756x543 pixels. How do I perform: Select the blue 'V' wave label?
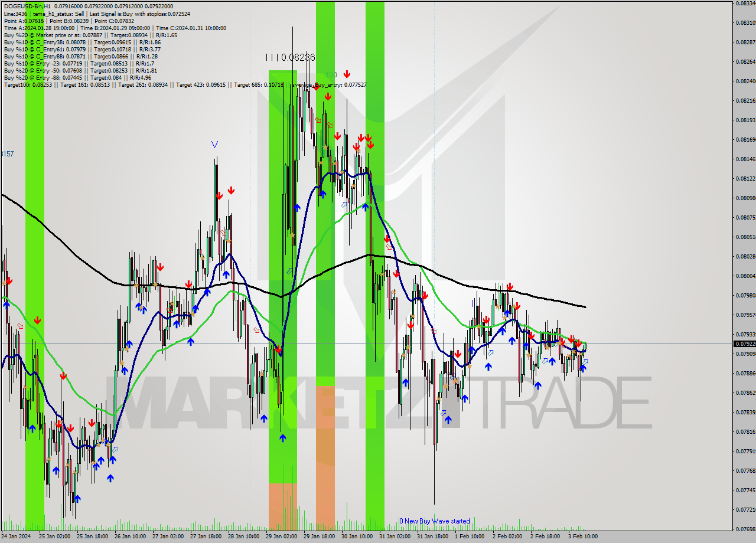coord(214,144)
